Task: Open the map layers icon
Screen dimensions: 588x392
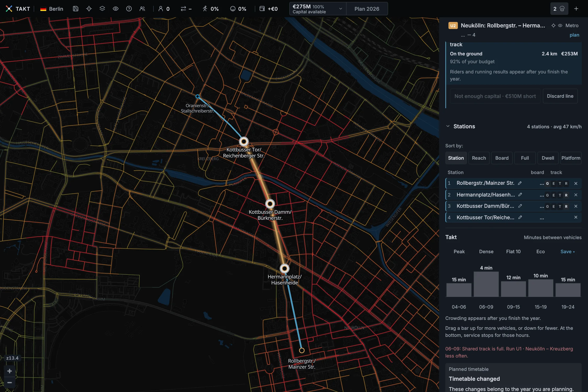Action: (102, 9)
